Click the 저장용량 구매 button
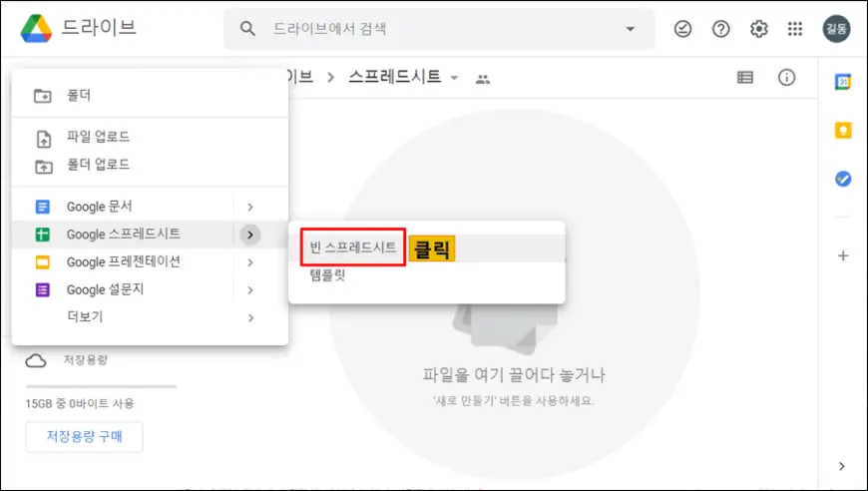 click(84, 437)
